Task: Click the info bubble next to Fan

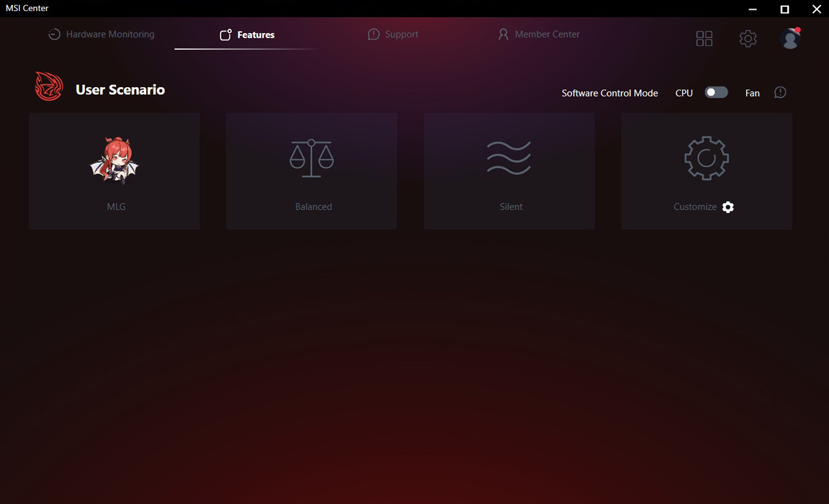Action: click(x=780, y=93)
